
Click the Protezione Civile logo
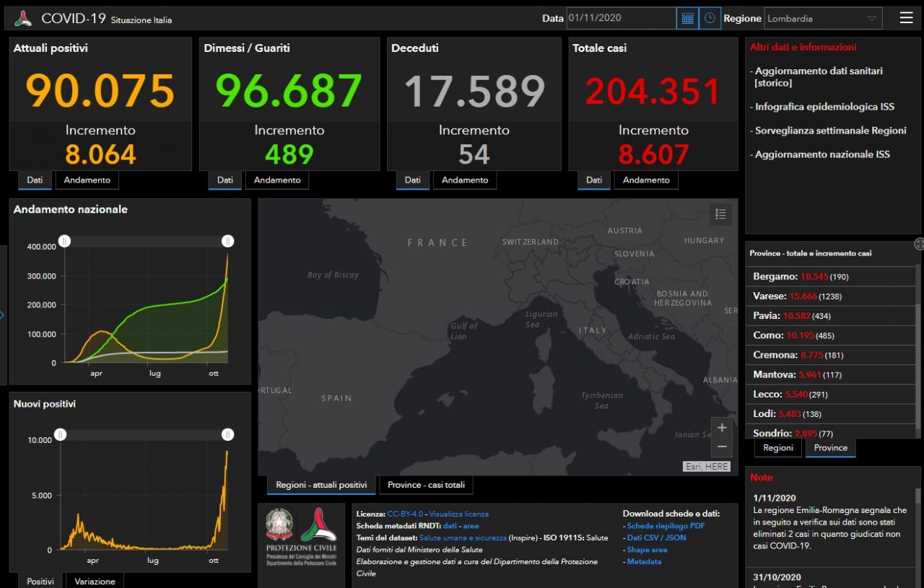(318, 535)
